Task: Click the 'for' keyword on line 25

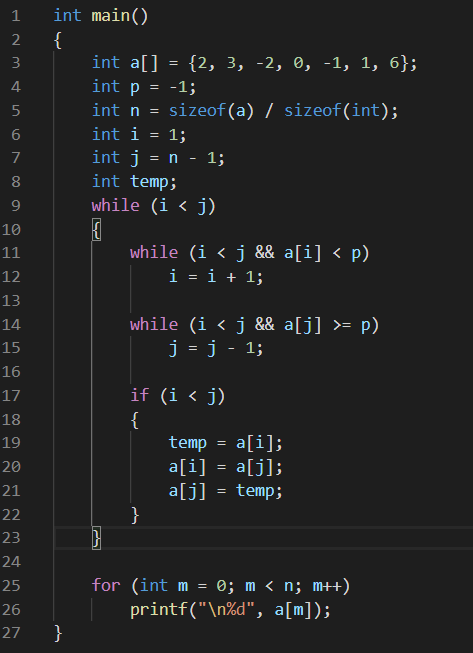Action: 106,586
